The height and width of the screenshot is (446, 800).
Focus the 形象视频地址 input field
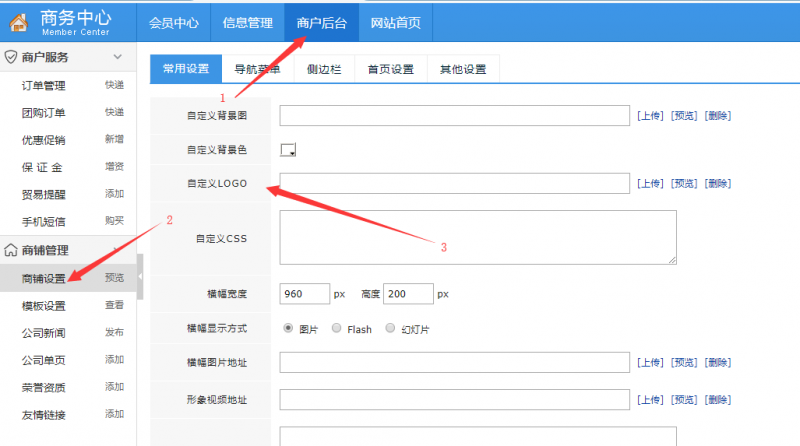[x=455, y=400]
